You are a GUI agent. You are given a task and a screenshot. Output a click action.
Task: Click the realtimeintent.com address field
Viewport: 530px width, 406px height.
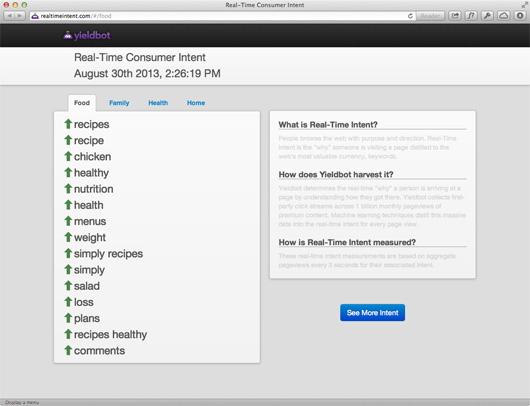click(x=221, y=16)
